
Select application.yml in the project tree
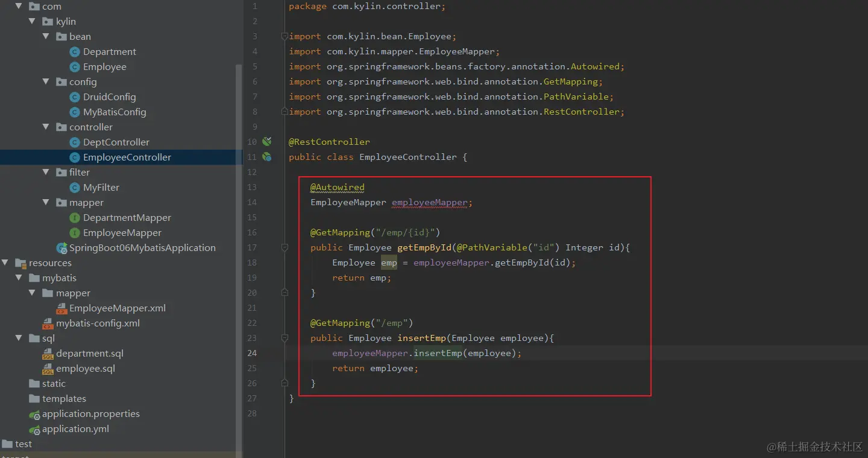pos(76,429)
